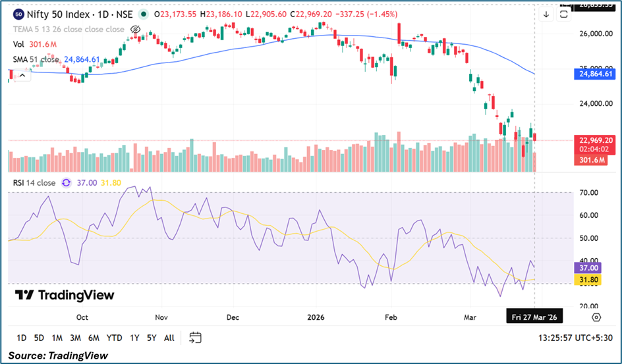The image size is (622, 364).
Task: Show the All time range
Action: point(169,338)
